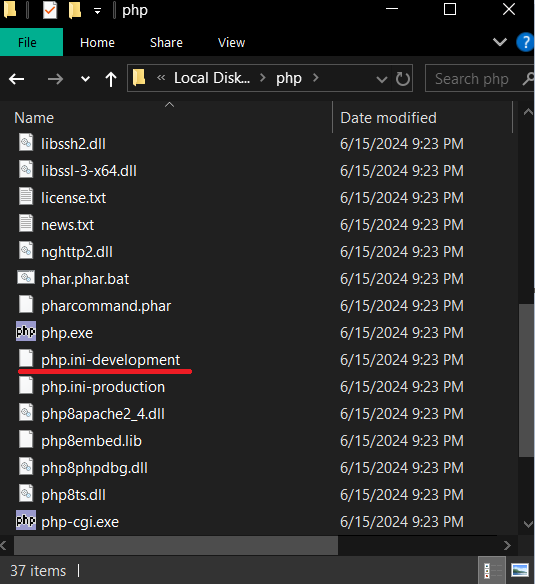Refresh the php folder view
The image size is (535, 584).
pyautogui.click(x=402, y=79)
